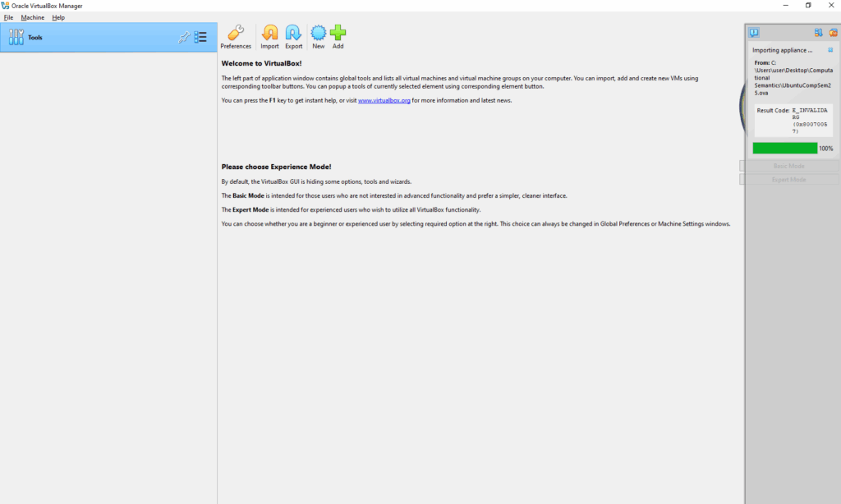This screenshot has height=504, width=841.
Task: Click the Please choose Experience Mode! heading
Action: 276,167
